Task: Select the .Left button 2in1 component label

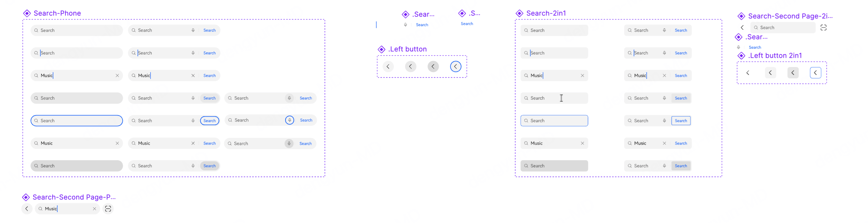Action: click(775, 56)
